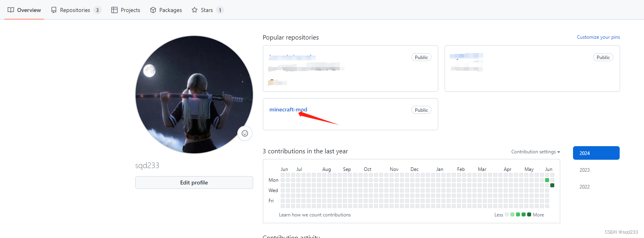Click the light green June contribution square
Image resolution: width=644 pixels, height=238 pixels.
click(547, 180)
